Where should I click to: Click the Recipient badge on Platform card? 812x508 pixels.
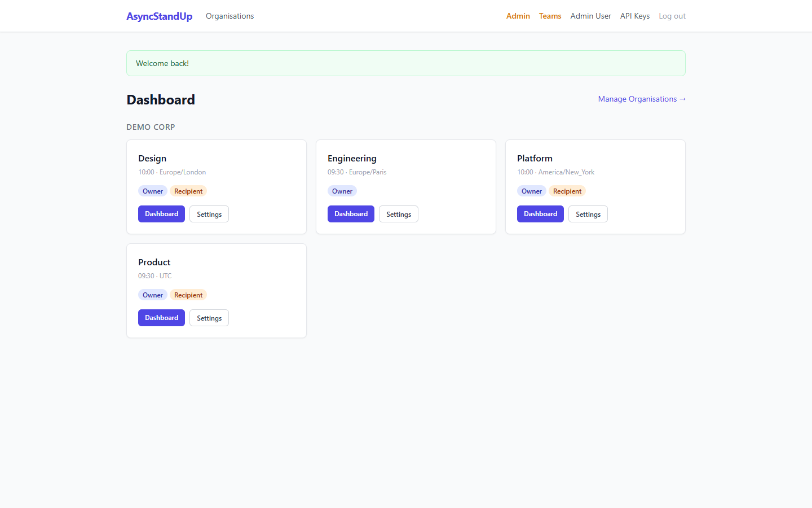(x=567, y=191)
